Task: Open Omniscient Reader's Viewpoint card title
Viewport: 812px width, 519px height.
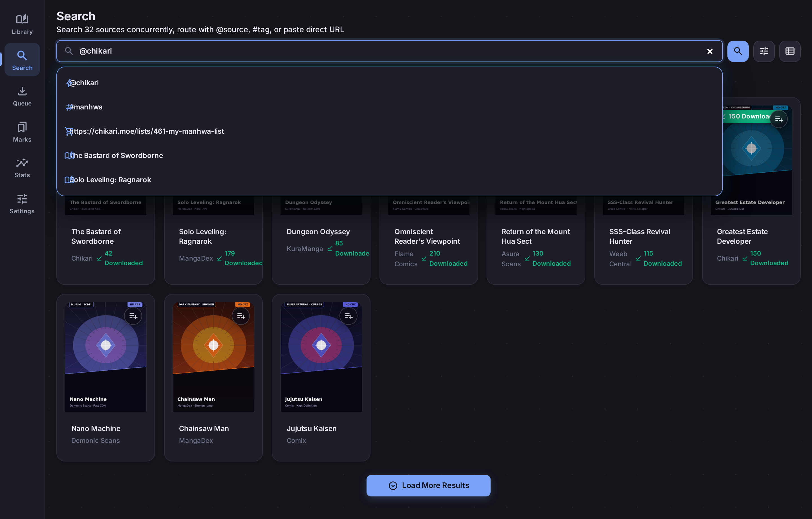Action: tap(427, 236)
